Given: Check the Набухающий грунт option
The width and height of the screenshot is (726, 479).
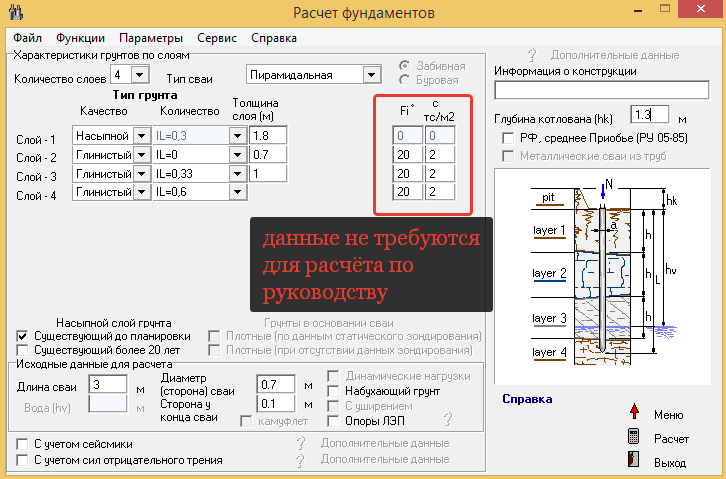Looking at the screenshot, I should click(334, 391).
